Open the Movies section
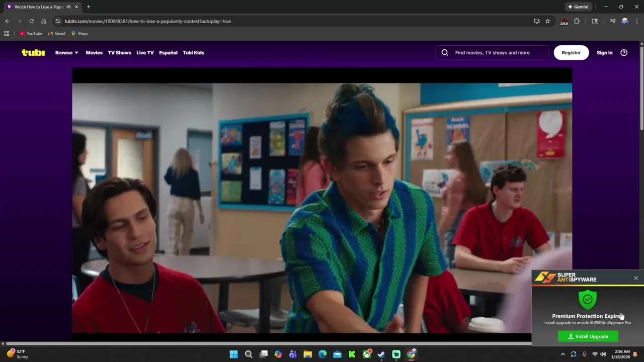The image size is (644, 362). click(94, 52)
